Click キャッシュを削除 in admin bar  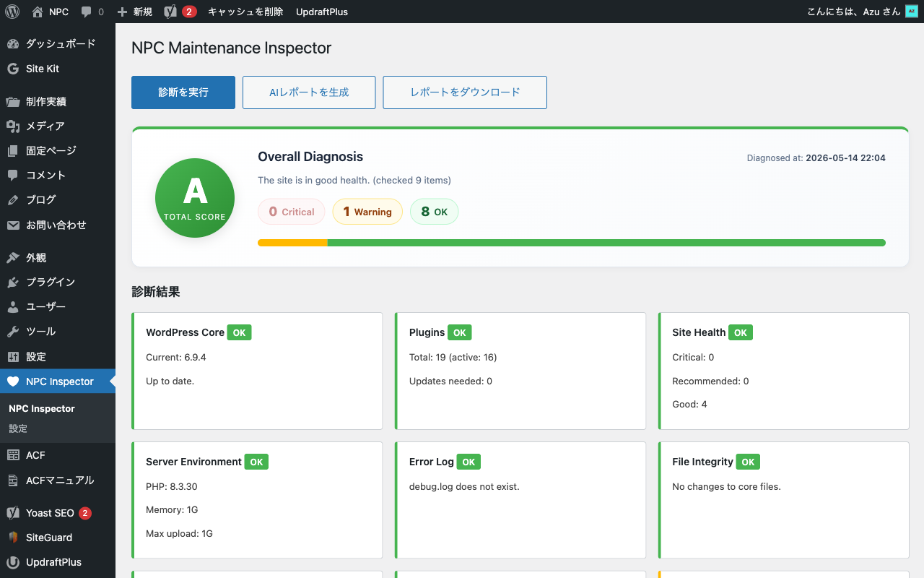tap(245, 12)
